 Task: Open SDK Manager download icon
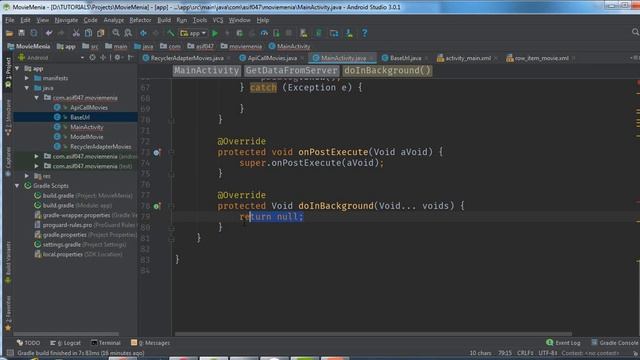click(349, 33)
